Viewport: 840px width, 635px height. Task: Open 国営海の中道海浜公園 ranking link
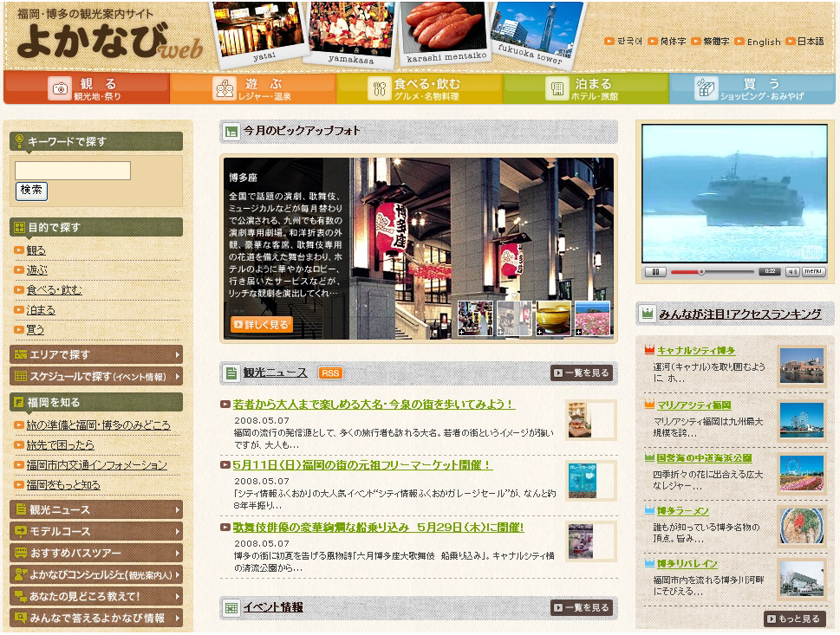[704, 457]
